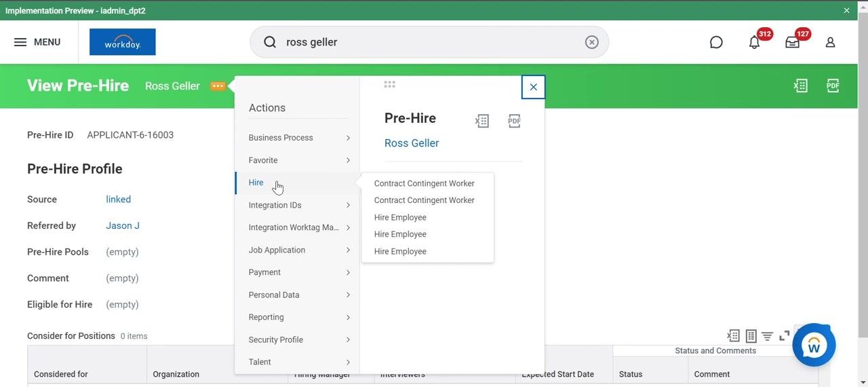Export page to Excel in green header

point(801,86)
